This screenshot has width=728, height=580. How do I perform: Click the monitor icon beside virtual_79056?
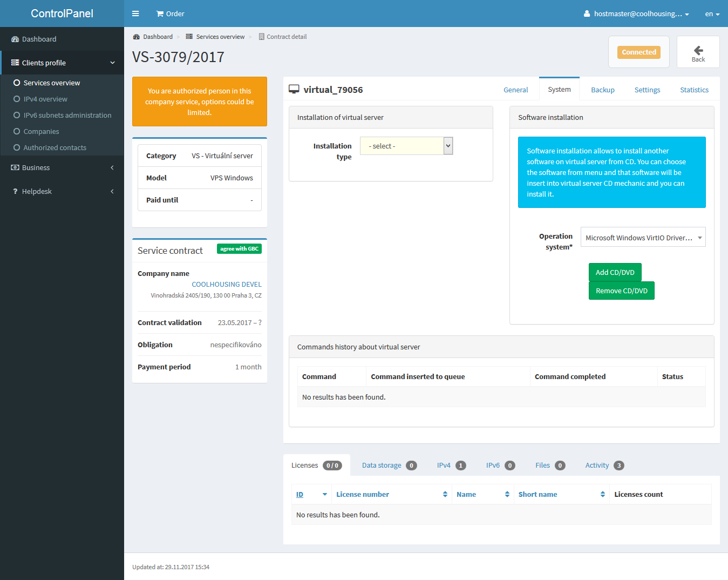294,89
